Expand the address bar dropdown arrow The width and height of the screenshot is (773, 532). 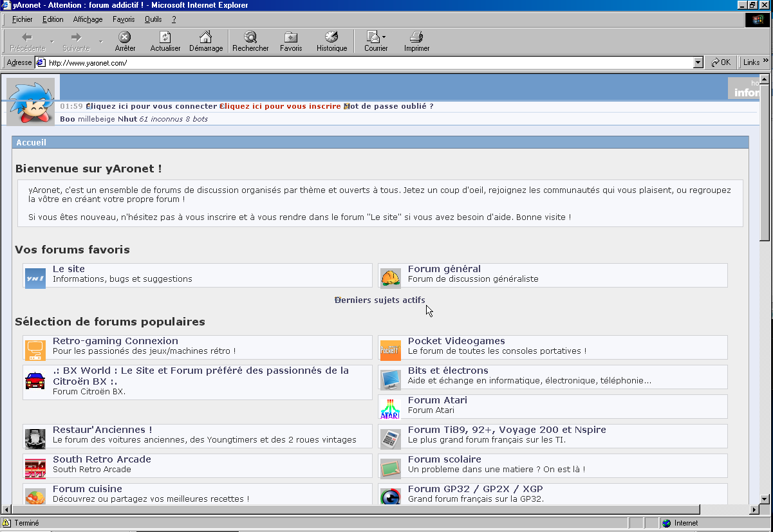(698, 63)
